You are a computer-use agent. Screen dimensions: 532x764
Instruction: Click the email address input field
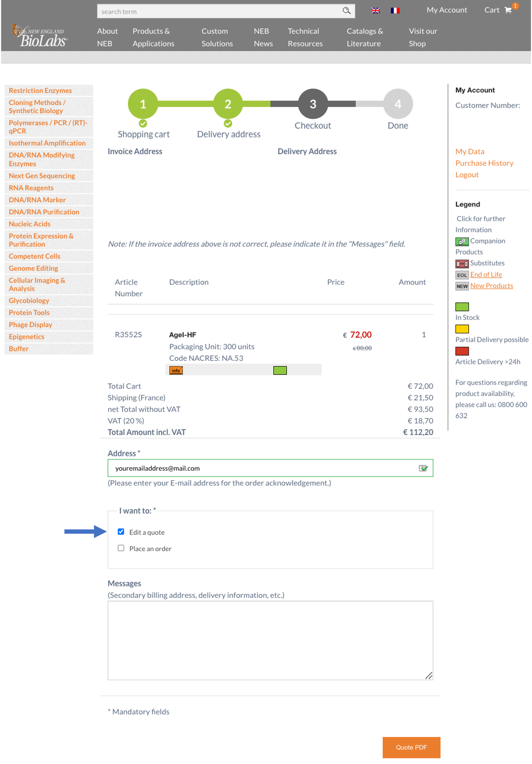(x=270, y=468)
